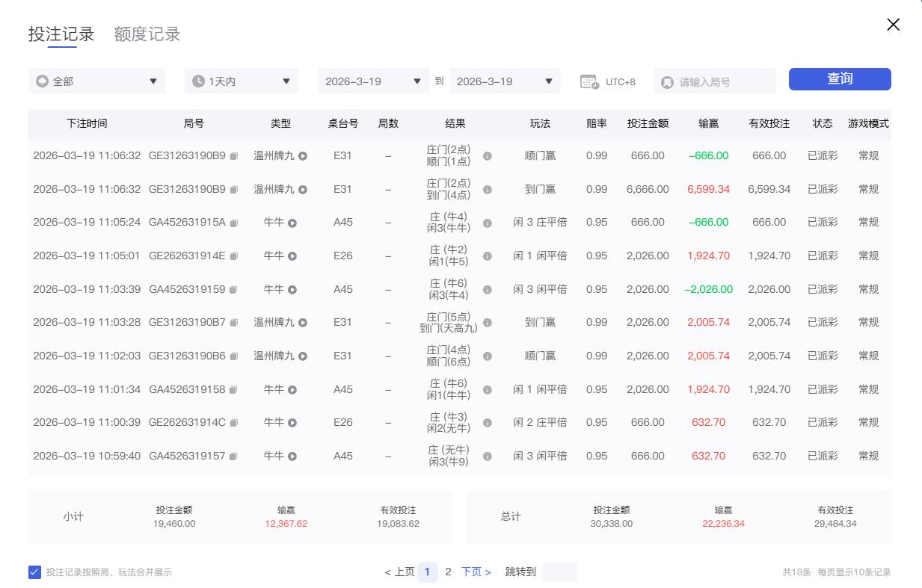Switch to 额度记录 tab
This screenshot has width=922, height=588.
tap(147, 34)
